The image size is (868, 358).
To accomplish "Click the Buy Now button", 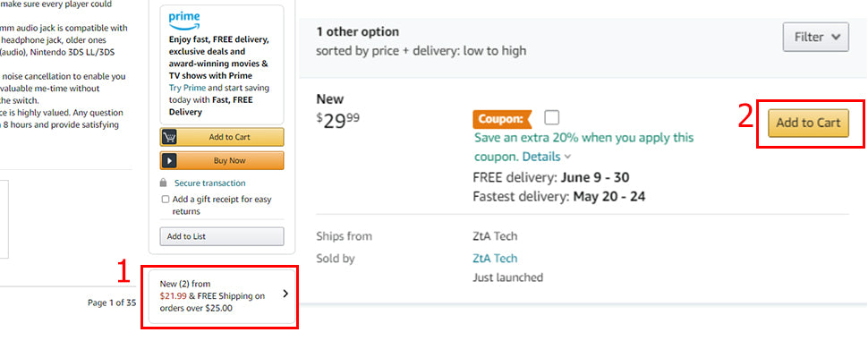I will (x=222, y=160).
